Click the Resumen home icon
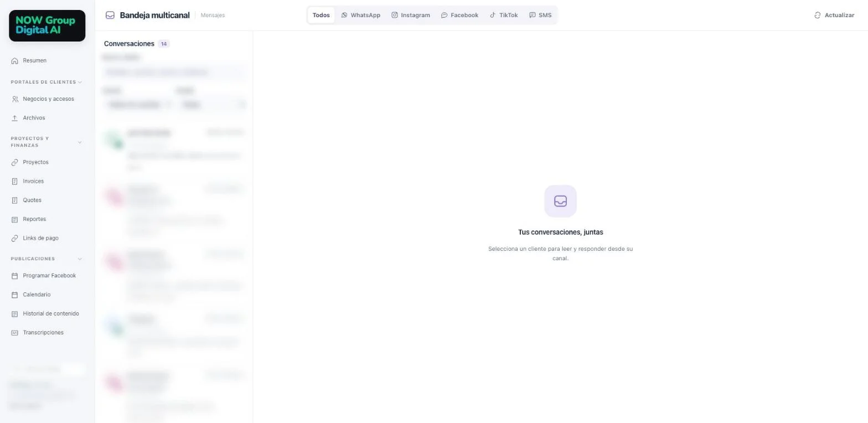The height and width of the screenshot is (423, 868). point(15,61)
